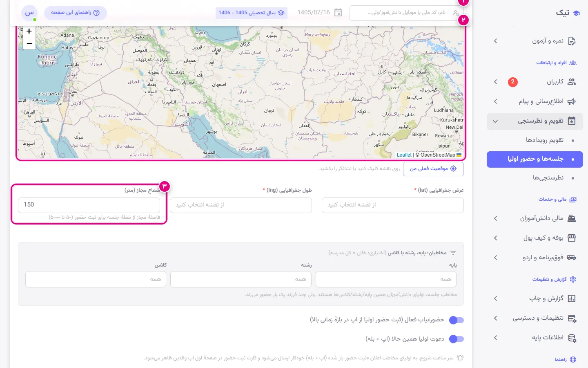This screenshot has width=588, height=368.
Task: Click the مالی دانش‌آموزان cashier icon
Action: click(x=572, y=218)
